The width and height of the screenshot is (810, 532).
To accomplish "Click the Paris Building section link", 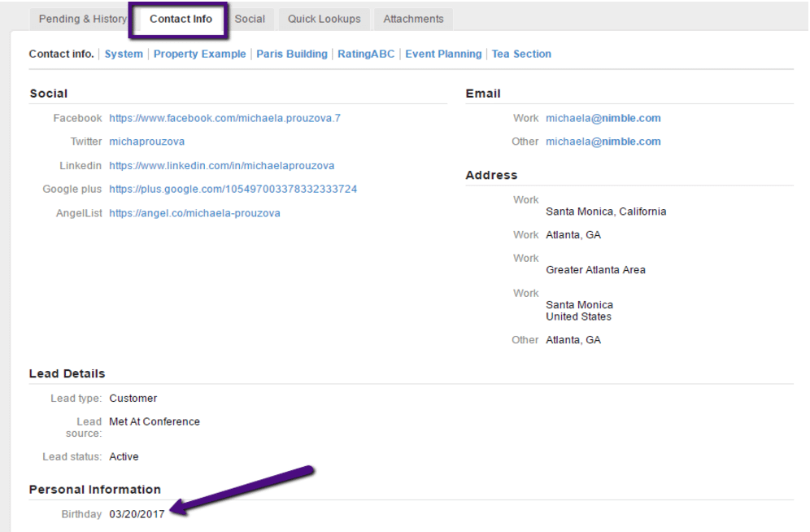I will [x=292, y=54].
